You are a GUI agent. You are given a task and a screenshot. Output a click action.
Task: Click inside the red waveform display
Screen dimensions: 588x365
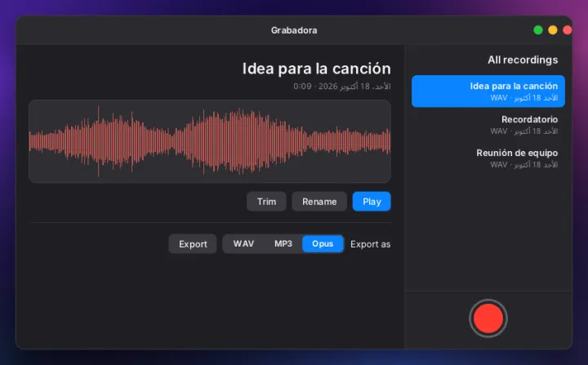[210, 141]
